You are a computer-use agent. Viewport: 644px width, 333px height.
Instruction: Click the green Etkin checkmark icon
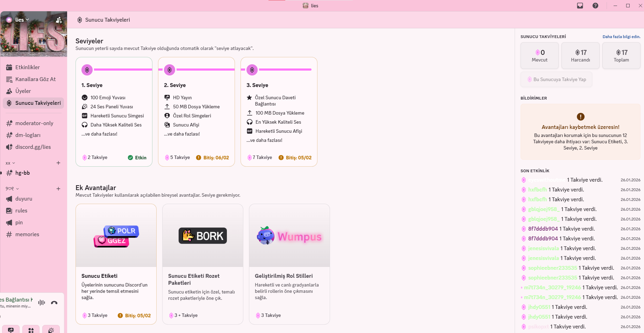coord(130,158)
